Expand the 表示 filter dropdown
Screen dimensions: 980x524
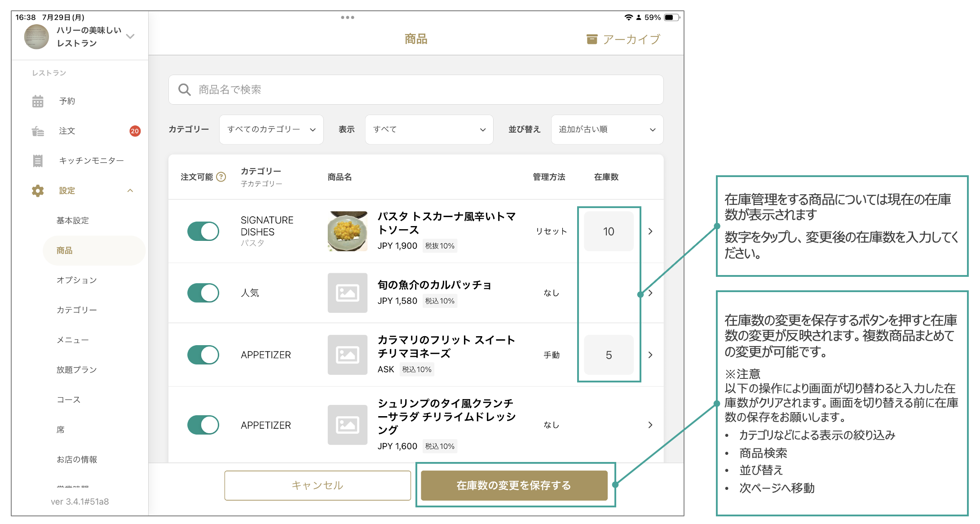428,129
